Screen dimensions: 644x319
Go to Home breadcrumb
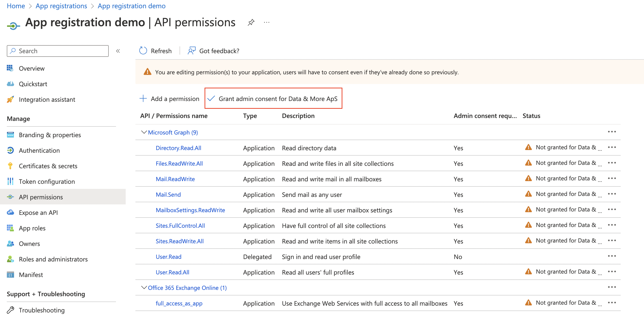tap(16, 6)
